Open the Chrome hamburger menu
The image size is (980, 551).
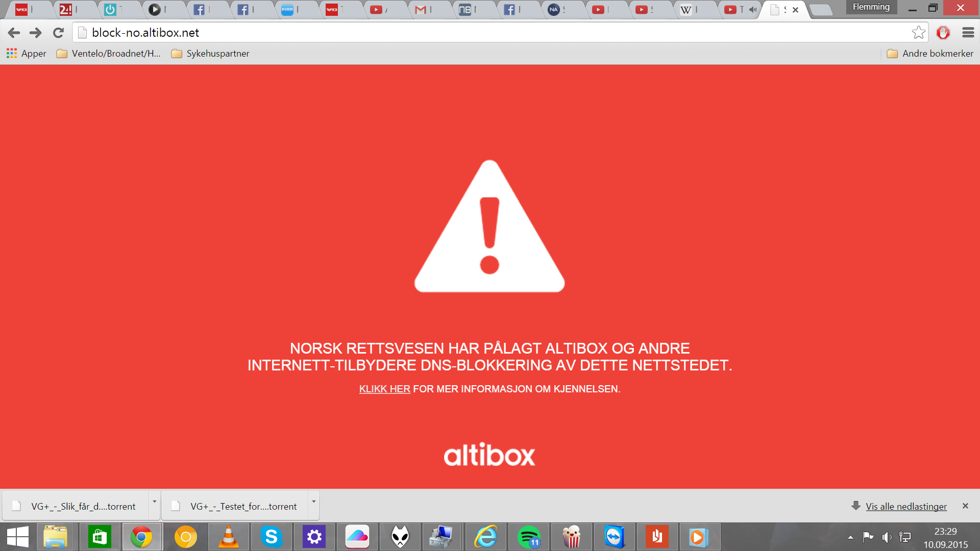coord(968,33)
